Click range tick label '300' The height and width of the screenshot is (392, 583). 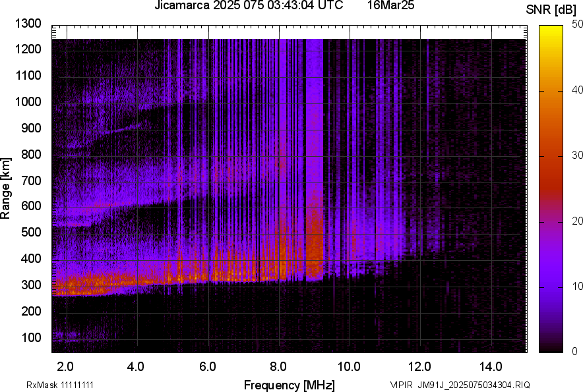pos(31,285)
